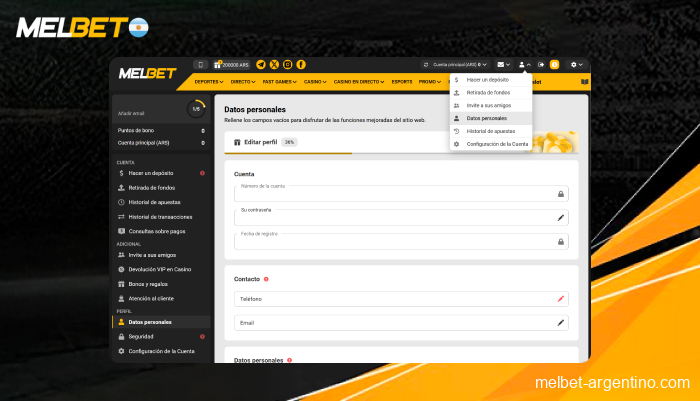
Task: Open Bonos y regalos in sidebar
Action: click(x=161, y=284)
